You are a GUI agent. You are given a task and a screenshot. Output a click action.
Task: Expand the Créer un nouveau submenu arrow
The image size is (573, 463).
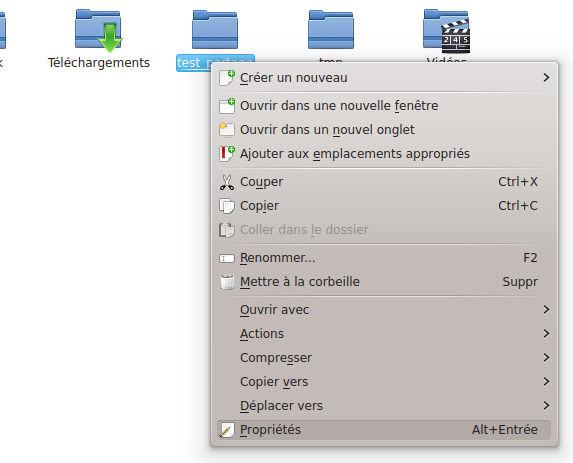546,78
